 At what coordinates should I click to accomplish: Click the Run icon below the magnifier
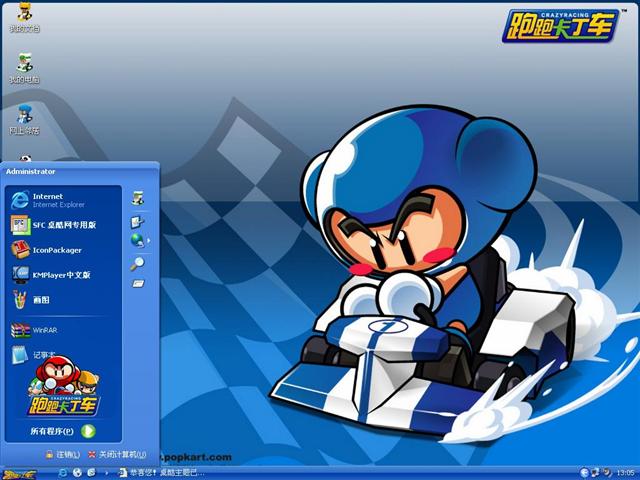[x=138, y=283]
